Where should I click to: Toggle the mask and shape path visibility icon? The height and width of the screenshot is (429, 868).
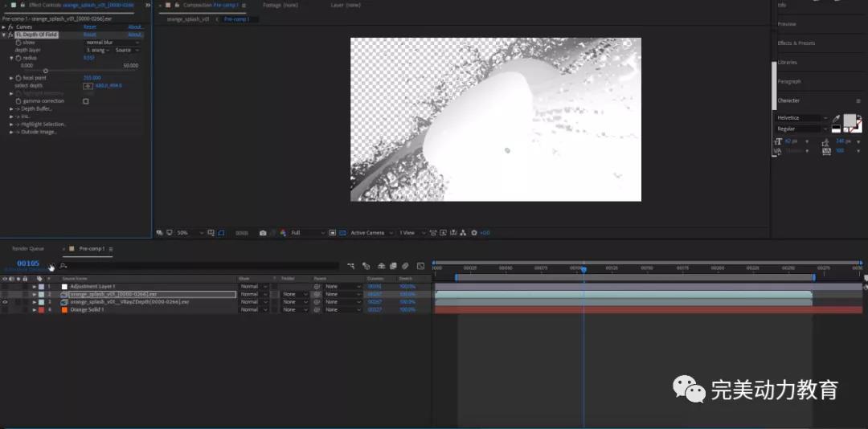coord(221,233)
